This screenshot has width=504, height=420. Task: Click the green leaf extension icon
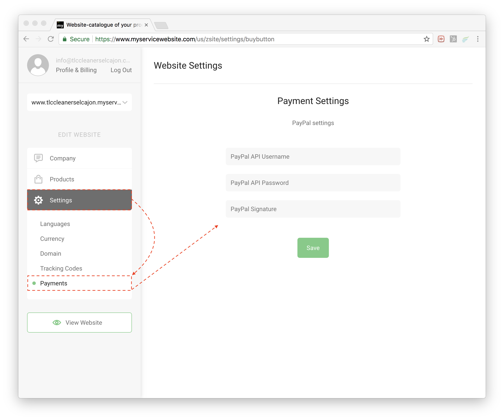click(x=465, y=39)
